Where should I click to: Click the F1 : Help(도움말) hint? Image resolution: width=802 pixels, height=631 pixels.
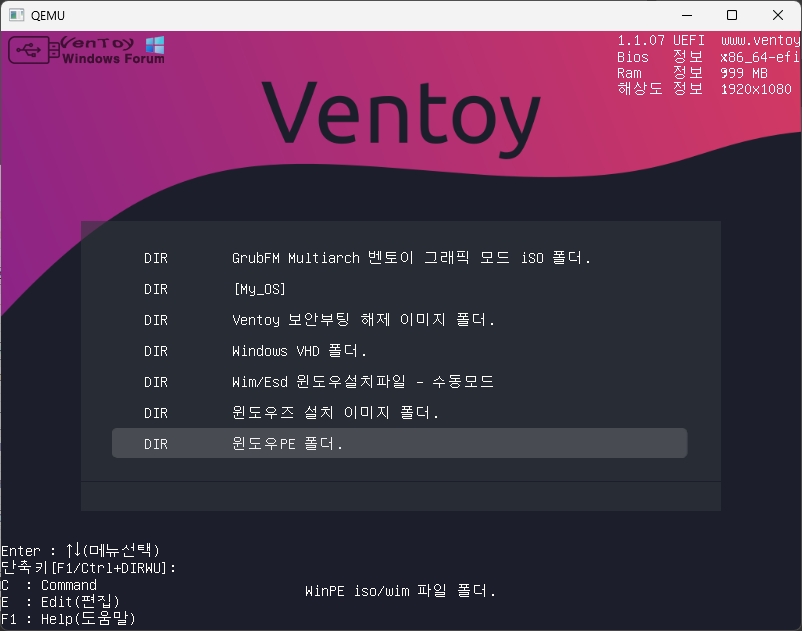(69, 619)
